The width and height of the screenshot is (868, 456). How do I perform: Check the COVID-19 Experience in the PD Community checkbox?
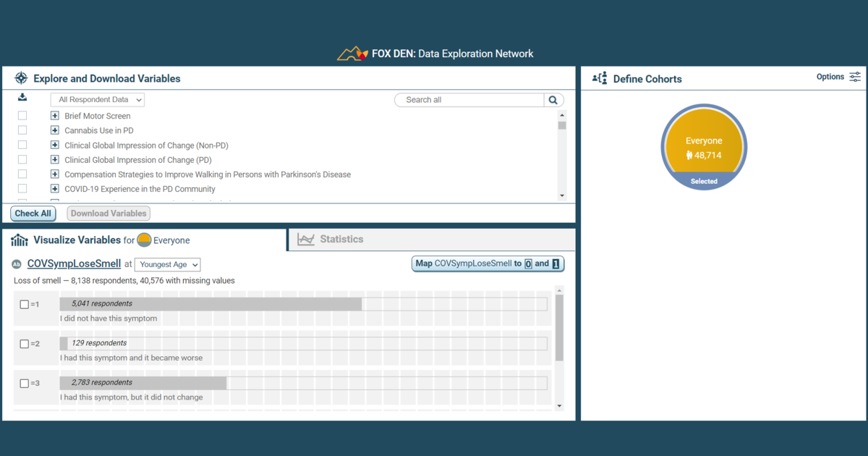point(22,188)
